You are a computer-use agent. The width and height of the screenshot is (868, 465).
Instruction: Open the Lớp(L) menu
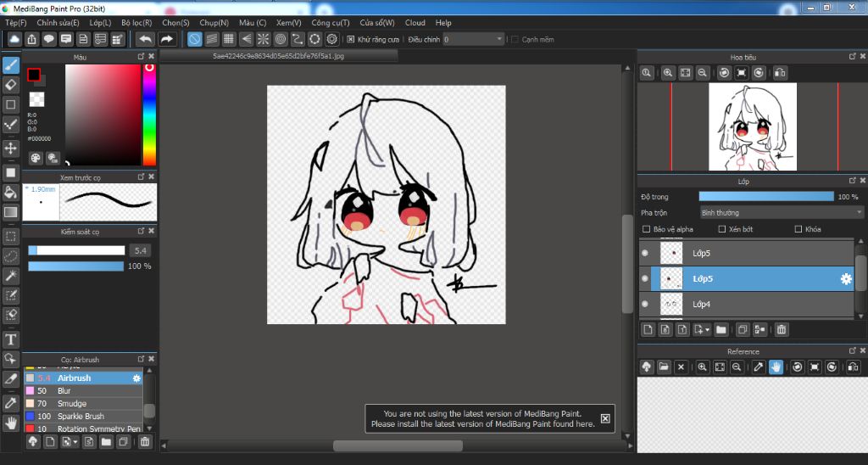[x=100, y=23]
